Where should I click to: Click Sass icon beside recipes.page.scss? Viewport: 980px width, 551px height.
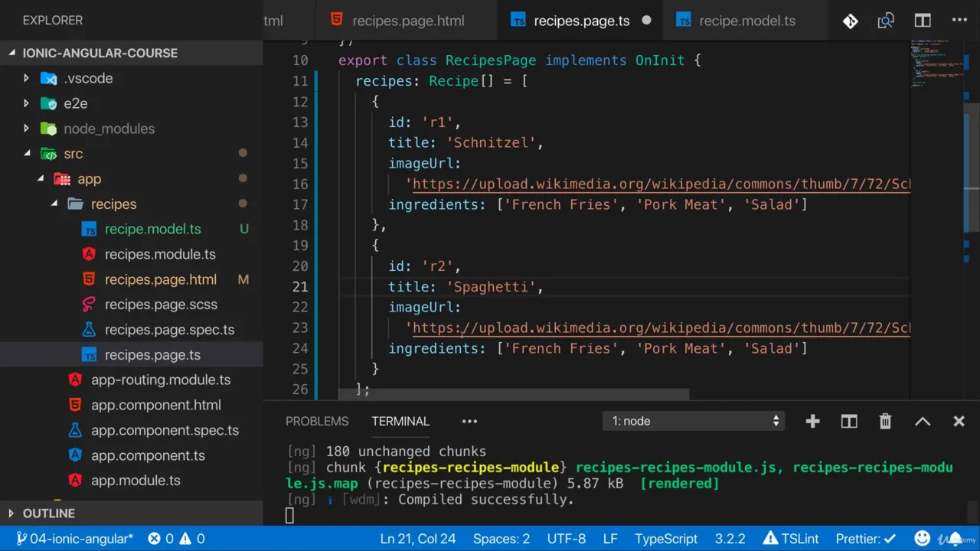pyautogui.click(x=90, y=305)
